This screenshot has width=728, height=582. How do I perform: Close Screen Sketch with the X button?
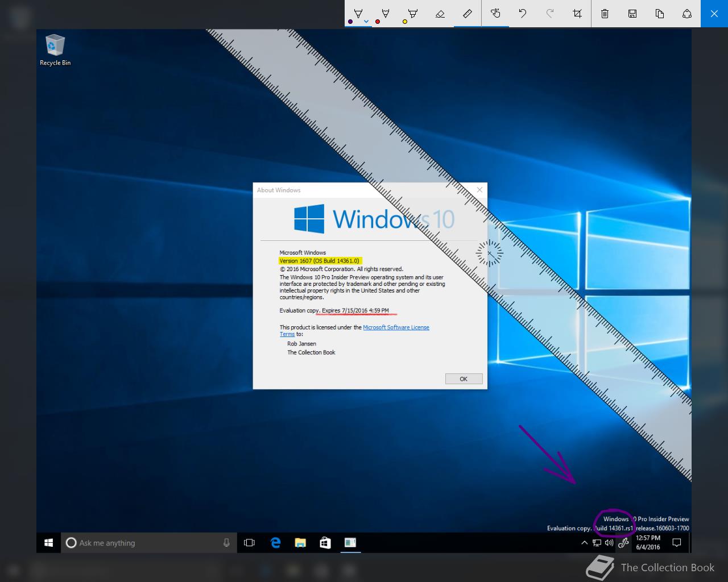pyautogui.click(x=714, y=14)
